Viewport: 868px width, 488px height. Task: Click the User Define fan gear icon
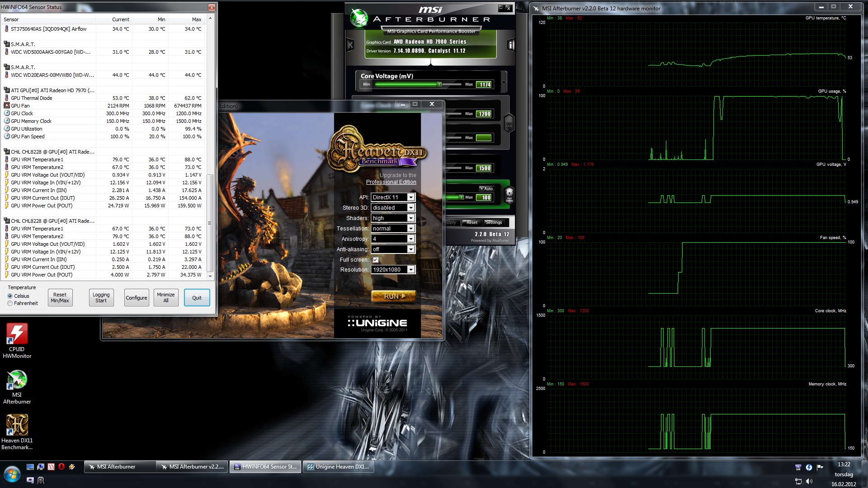click(x=509, y=194)
